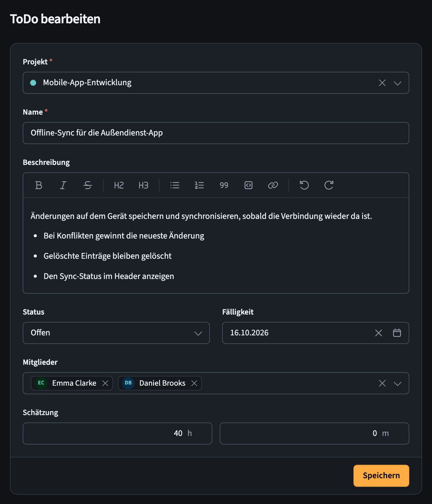The image size is (432, 504).
Task: Insert a bulleted list
Action: [x=175, y=185]
